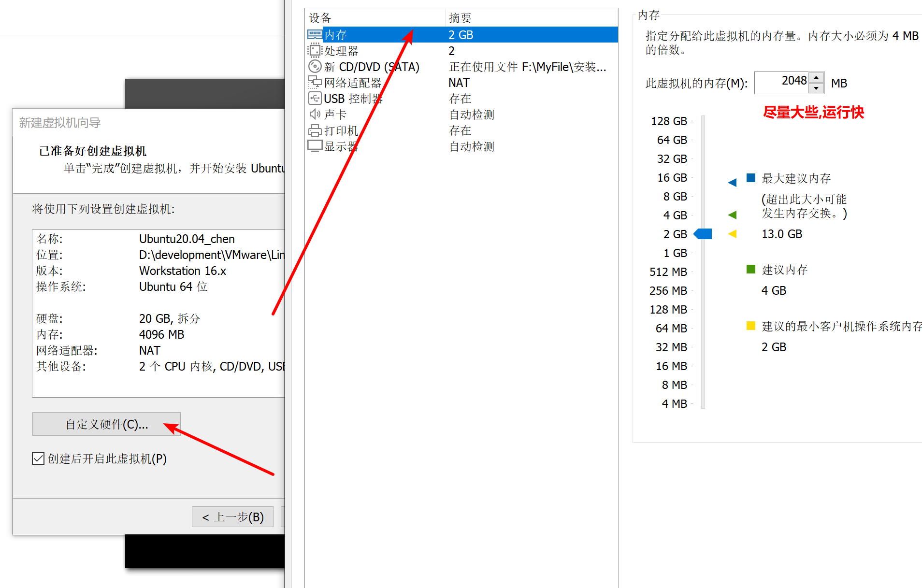
Task: Select the 声卡 device row
Action: click(462, 115)
